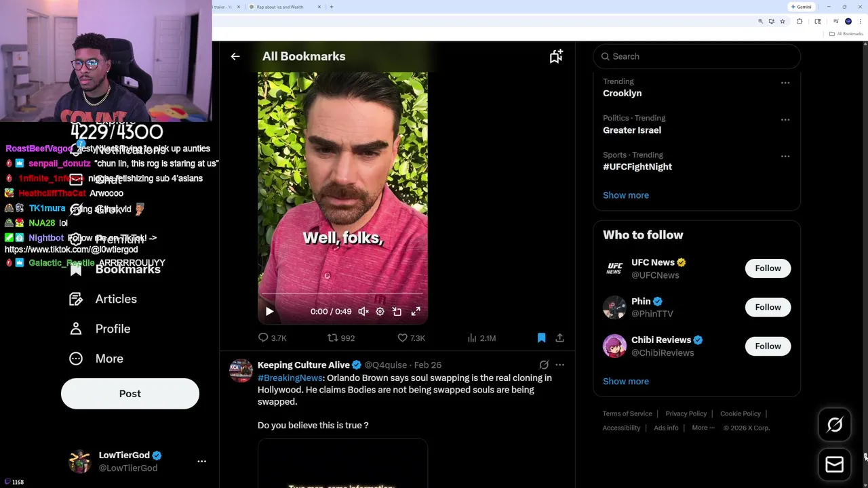Open the video settings gear
868x488 pixels.
click(x=380, y=311)
